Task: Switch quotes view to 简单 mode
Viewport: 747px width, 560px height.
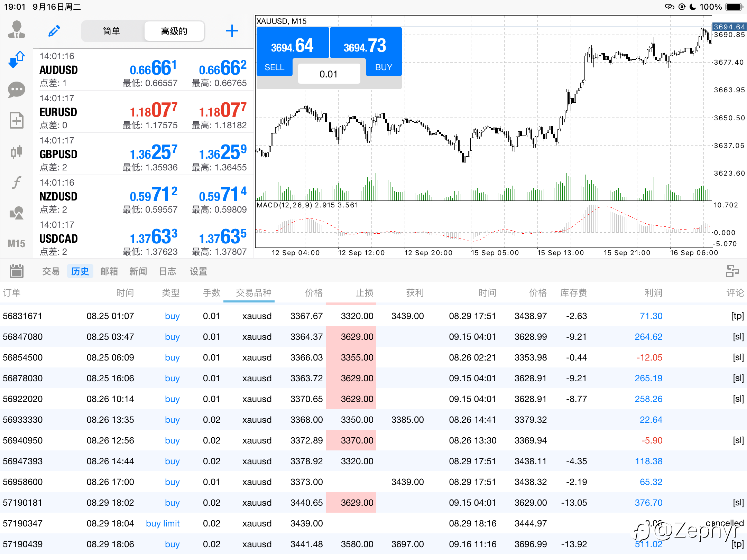Action: (111, 31)
